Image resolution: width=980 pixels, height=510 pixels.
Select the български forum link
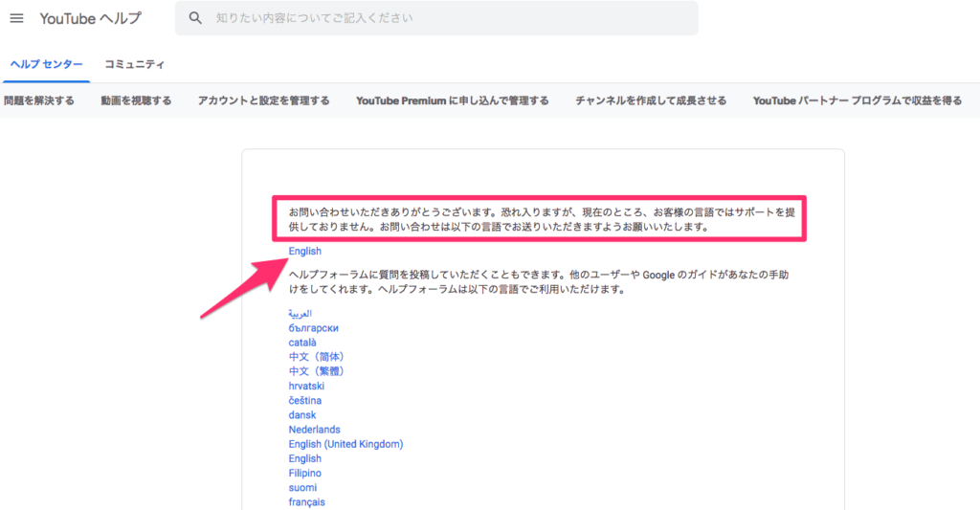click(x=313, y=328)
